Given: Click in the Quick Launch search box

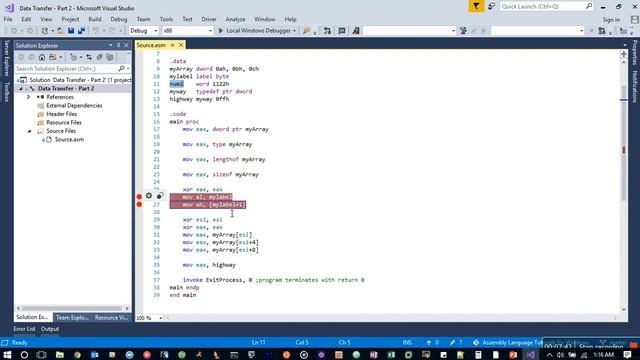Looking at the screenshot, I should [x=546, y=6].
